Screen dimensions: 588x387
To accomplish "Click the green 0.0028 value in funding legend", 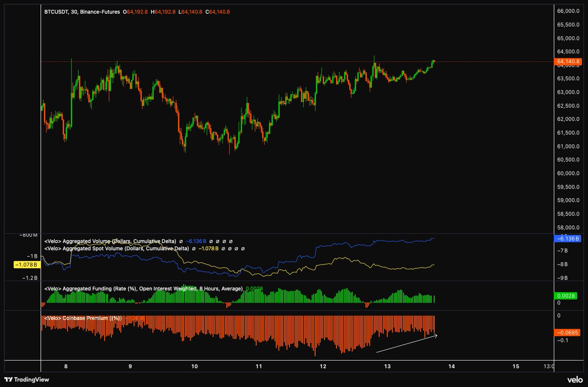I will coord(254,289).
